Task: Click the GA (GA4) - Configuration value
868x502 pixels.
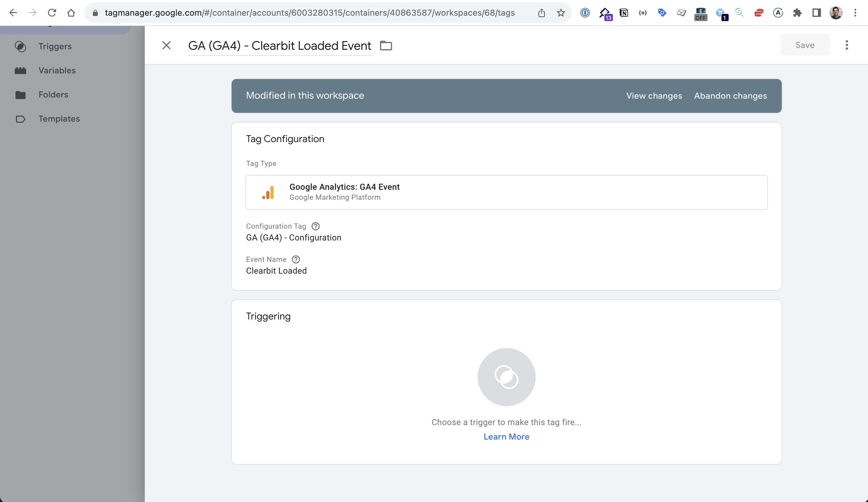Action: click(293, 237)
